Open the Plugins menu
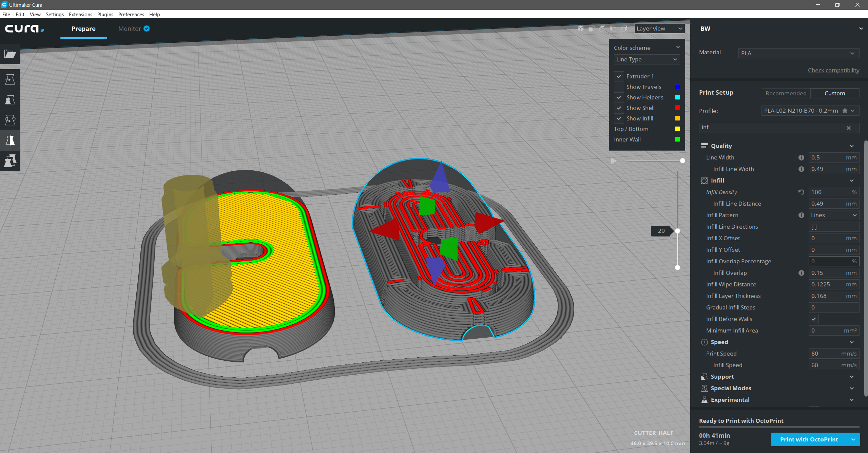Viewport: 868px width, 453px height. pyautogui.click(x=105, y=14)
